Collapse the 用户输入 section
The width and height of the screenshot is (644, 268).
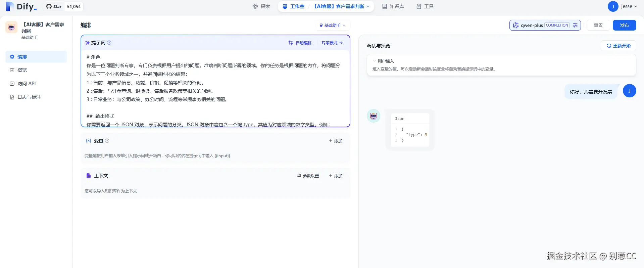coord(375,61)
